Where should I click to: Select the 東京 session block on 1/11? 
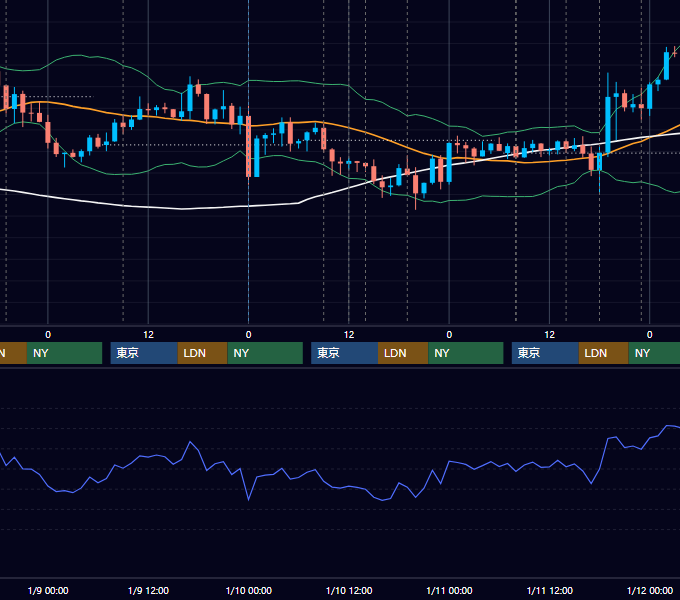(545, 353)
